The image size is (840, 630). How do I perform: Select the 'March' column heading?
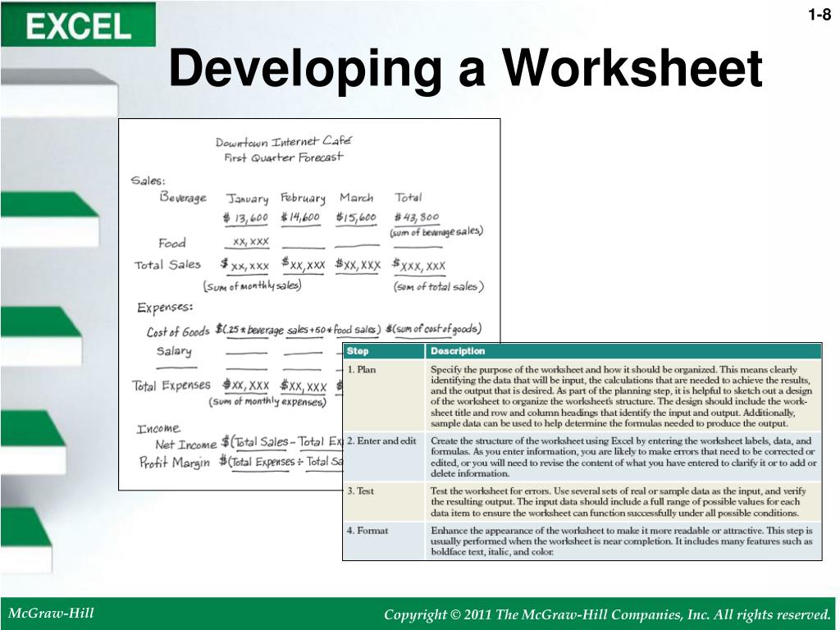click(356, 198)
